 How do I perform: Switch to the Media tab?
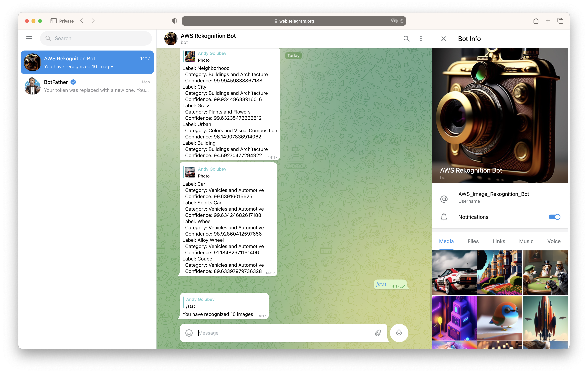pyautogui.click(x=446, y=241)
